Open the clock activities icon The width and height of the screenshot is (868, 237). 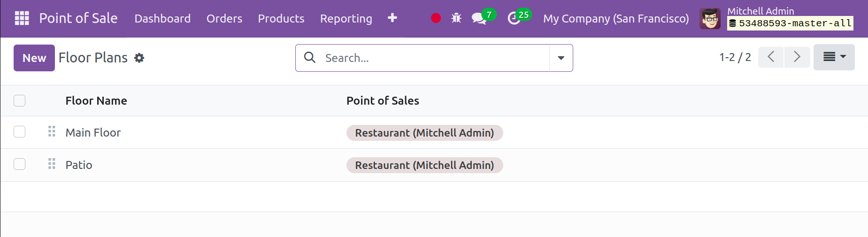pyautogui.click(x=515, y=19)
